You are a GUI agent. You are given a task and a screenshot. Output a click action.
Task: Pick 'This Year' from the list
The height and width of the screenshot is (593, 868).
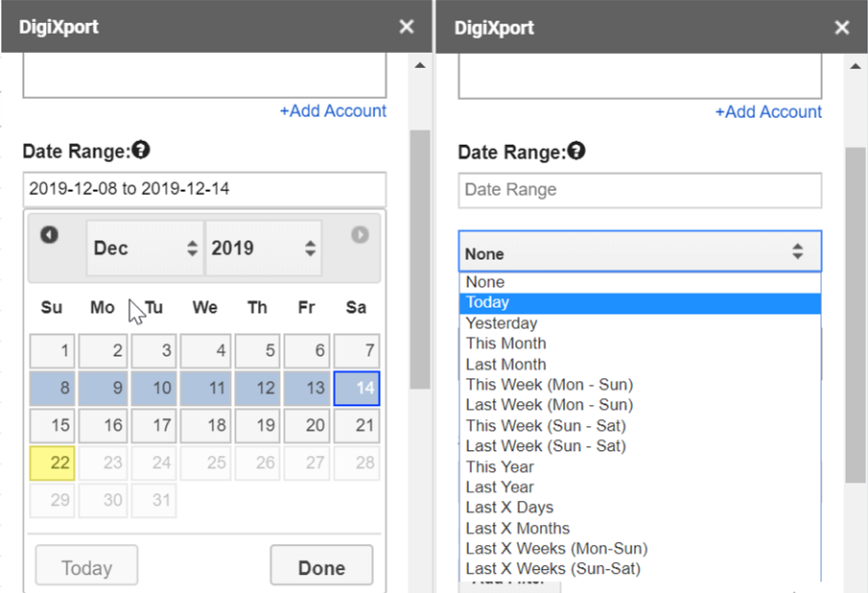click(x=640, y=466)
